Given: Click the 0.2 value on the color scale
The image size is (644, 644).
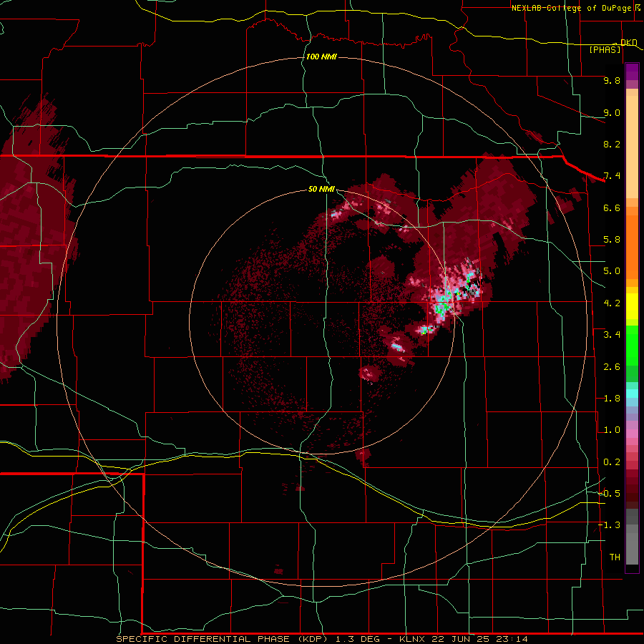Looking at the screenshot, I should pyautogui.click(x=612, y=462).
